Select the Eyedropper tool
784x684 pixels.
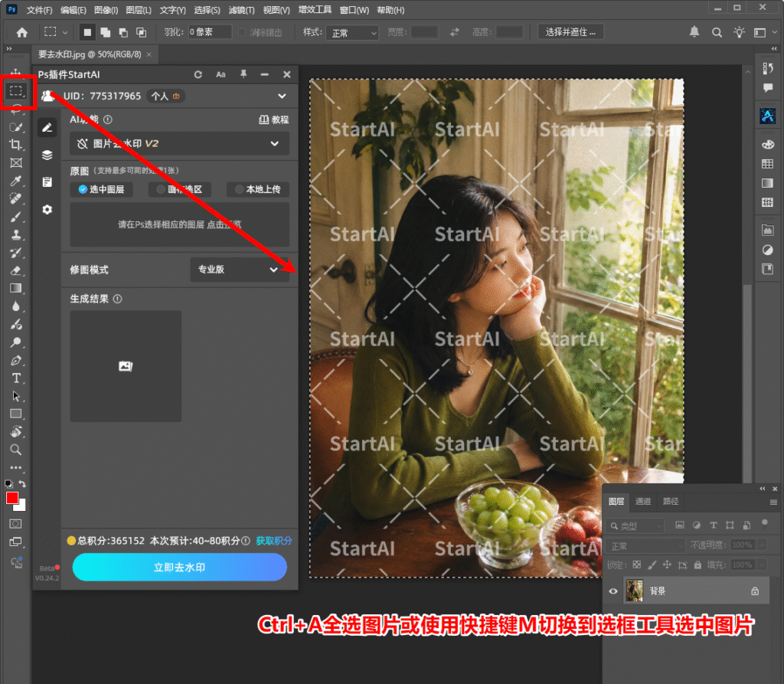tap(16, 181)
